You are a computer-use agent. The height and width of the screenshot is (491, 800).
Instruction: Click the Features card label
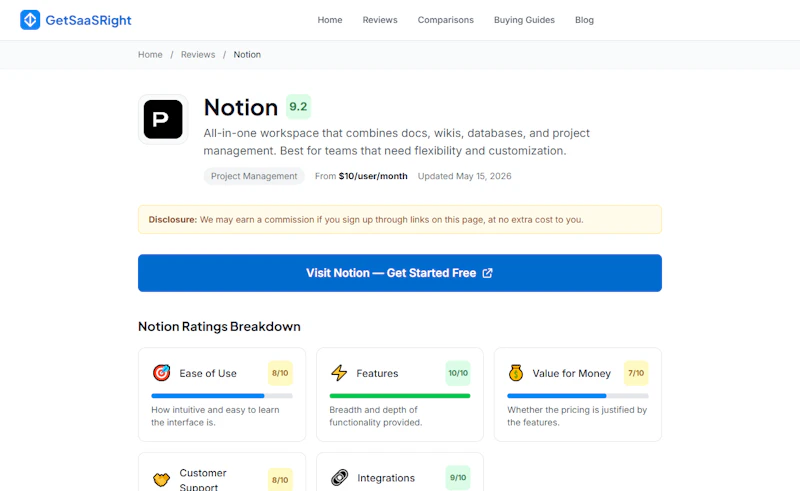(x=377, y=374)
